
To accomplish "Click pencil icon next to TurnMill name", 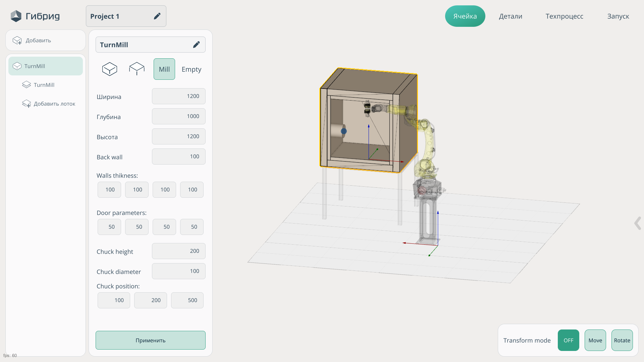I will [196, 45].
